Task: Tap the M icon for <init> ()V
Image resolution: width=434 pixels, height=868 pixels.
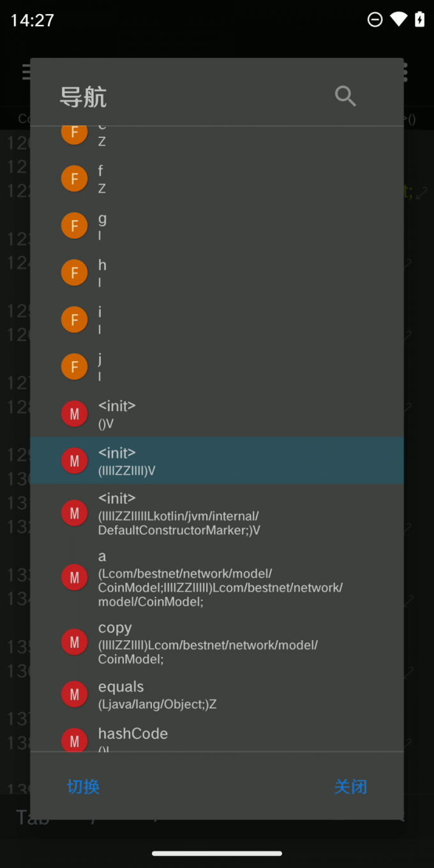Action: (74, 414)
